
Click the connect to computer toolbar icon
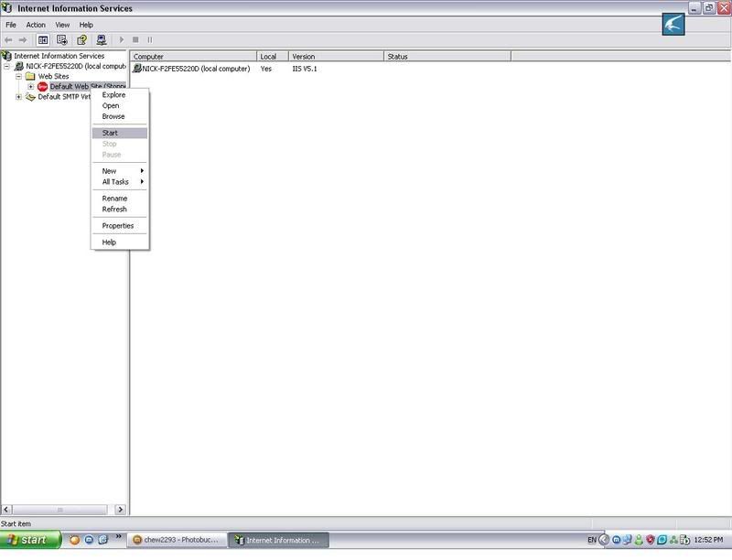click(x=102, y=39)
